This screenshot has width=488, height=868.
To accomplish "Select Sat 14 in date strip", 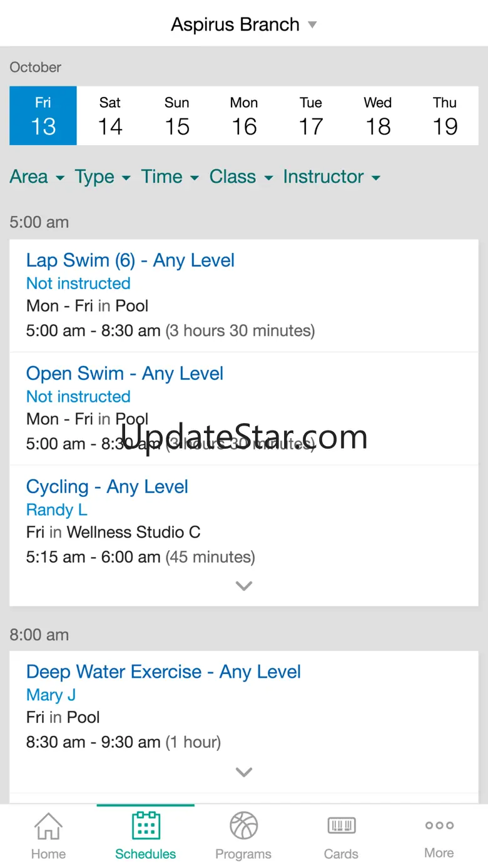I will [110, 116].
